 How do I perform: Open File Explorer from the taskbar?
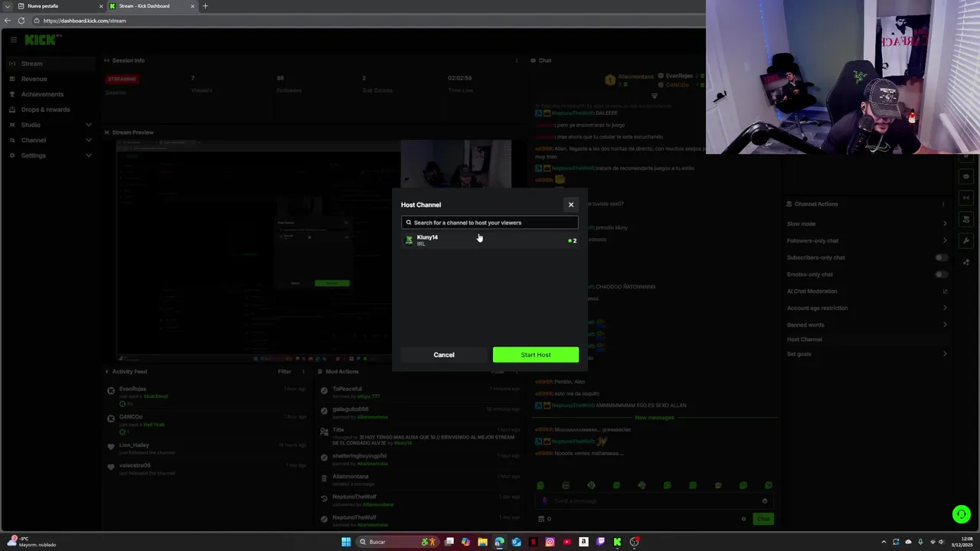[x=482, y=542]
